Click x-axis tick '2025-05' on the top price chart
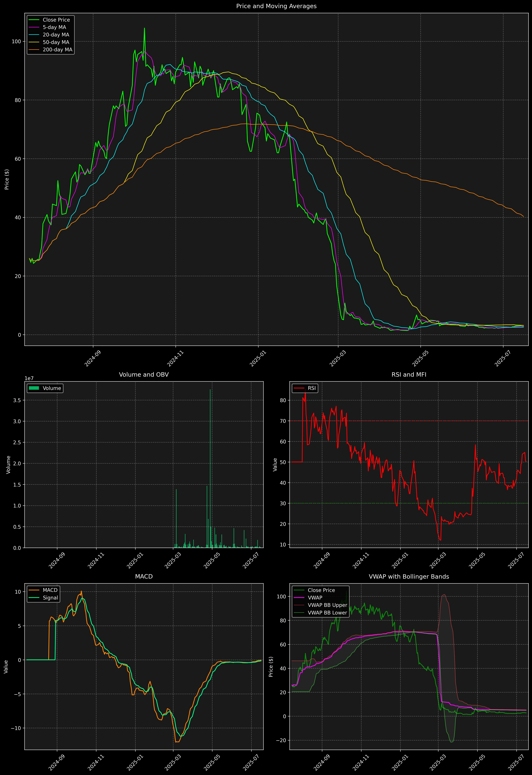Image resolution: width=532 pixels, height=775 pixels. coord(420,358)
